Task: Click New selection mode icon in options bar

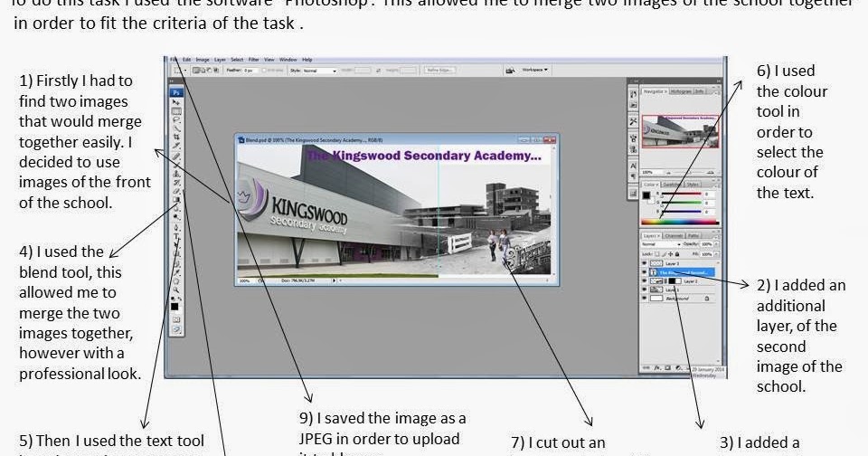Action: coord(196,71)
